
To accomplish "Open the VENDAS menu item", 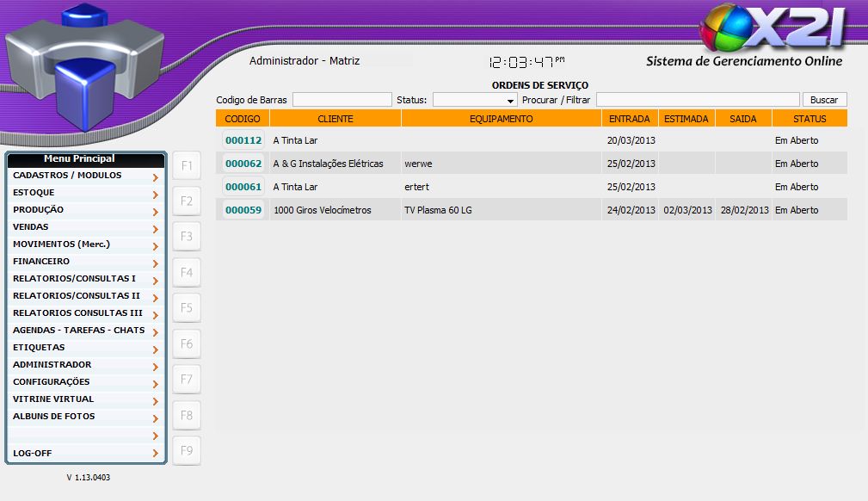I will [x=31, y=227].
